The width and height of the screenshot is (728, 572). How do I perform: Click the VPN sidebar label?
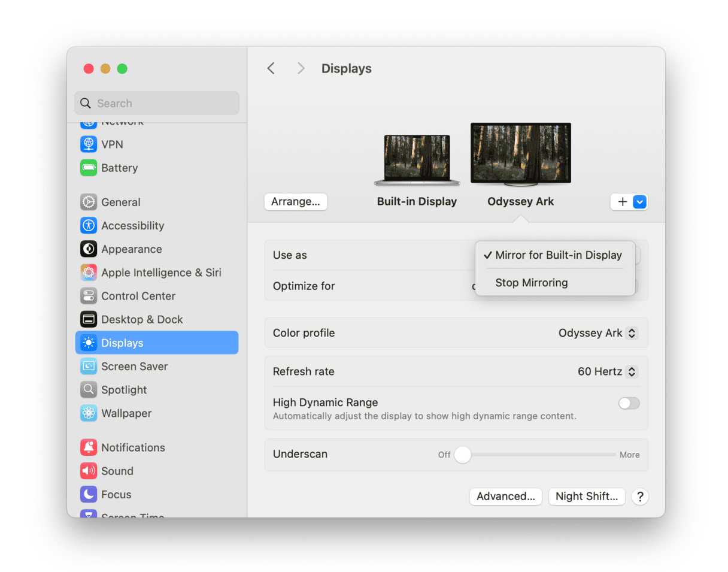point(112,144)
